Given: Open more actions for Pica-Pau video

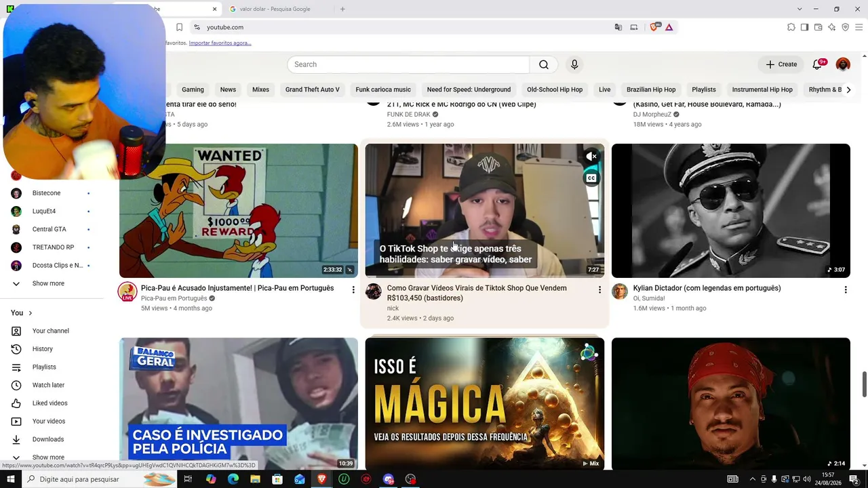Looking at the screenshot, I should click(x=353, y=289).
